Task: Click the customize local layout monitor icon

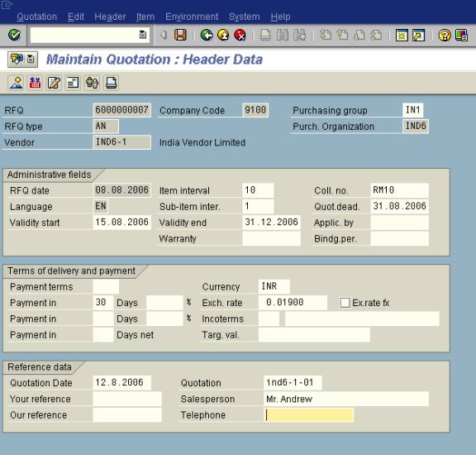Action: (461, 35)
